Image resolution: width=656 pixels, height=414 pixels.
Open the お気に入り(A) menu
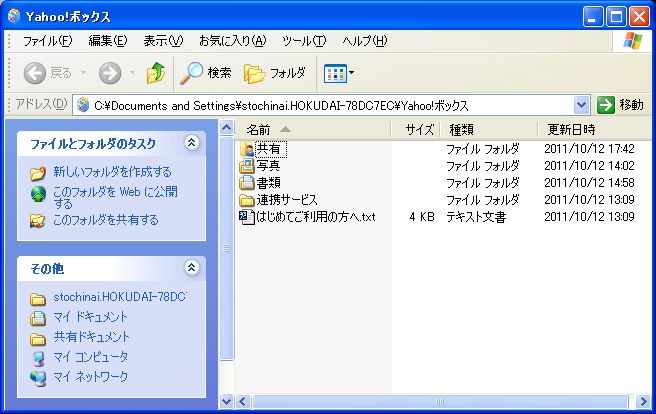pyautogui.click(x=233, y=41)
